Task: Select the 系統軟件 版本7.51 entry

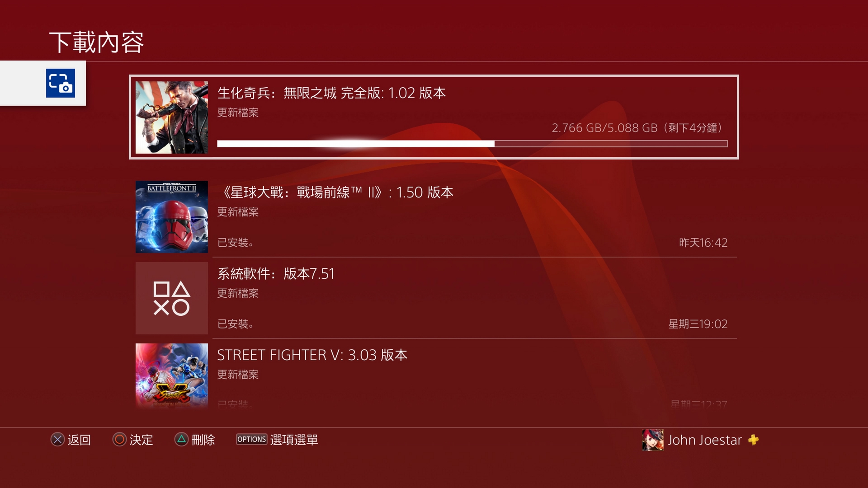Action: (436, 298)
